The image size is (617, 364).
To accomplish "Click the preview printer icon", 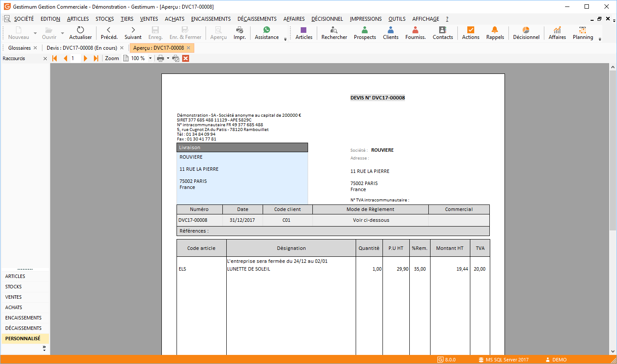I will tap(161, 58).
